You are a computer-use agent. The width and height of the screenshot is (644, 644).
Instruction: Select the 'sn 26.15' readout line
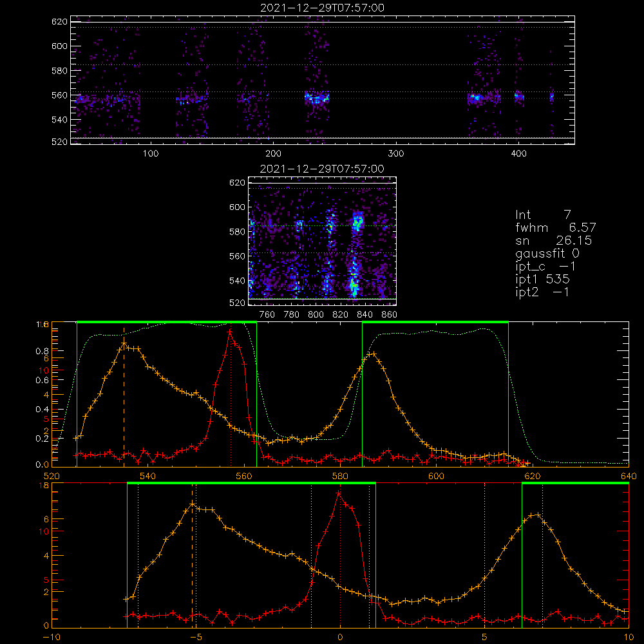pos(553,240)
